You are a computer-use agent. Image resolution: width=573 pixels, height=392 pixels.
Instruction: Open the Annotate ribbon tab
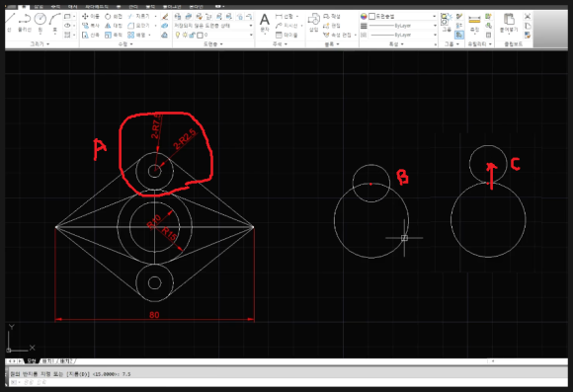pyautogui.click(x=55, y=7)
